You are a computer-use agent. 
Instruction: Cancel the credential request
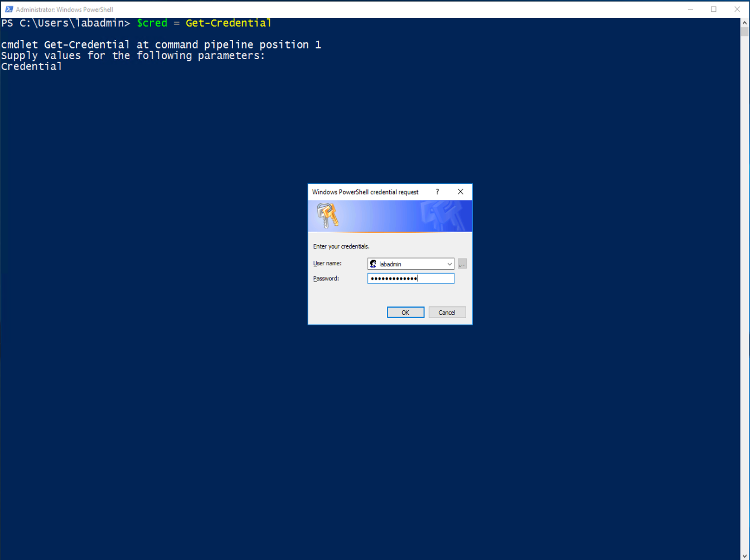(447, 313)
